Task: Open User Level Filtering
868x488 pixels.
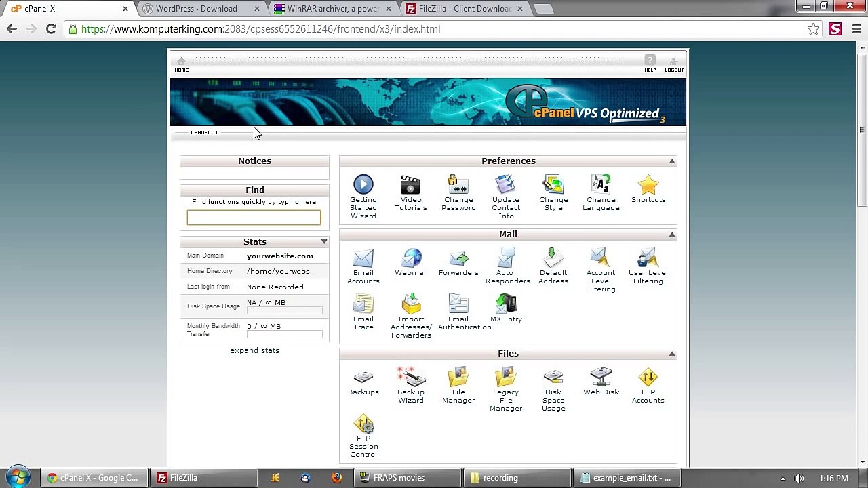Action: point(648,266)
